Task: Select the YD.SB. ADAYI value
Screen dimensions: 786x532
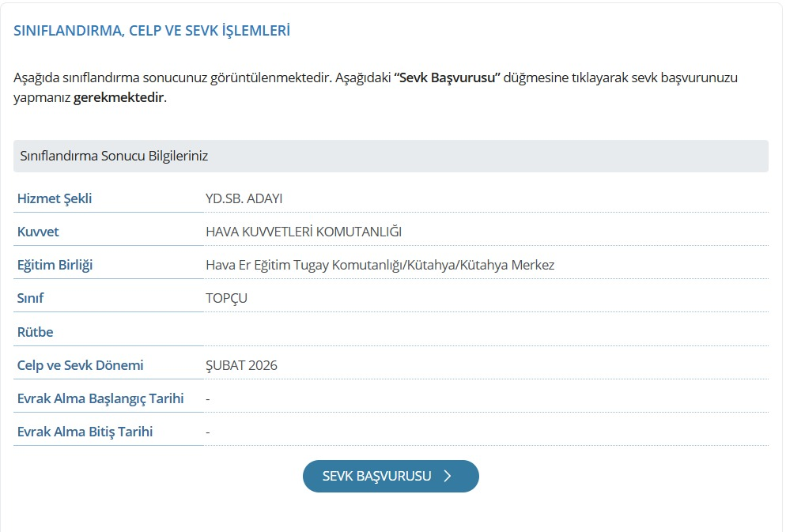Action: tap(244, 198)
